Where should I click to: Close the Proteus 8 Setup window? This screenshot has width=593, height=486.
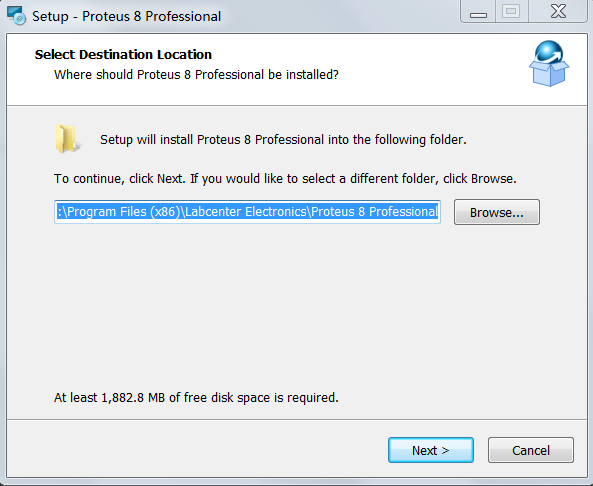[x=558, y=11]
